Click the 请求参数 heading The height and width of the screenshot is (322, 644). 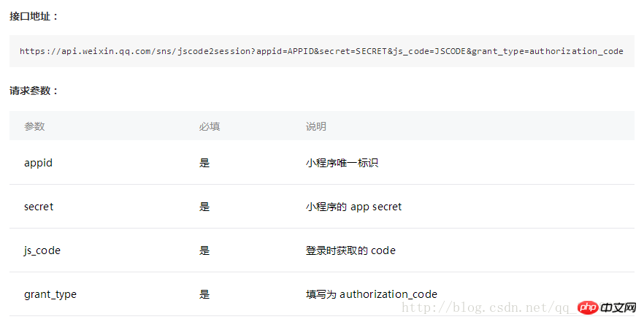[x=34, y=91]
